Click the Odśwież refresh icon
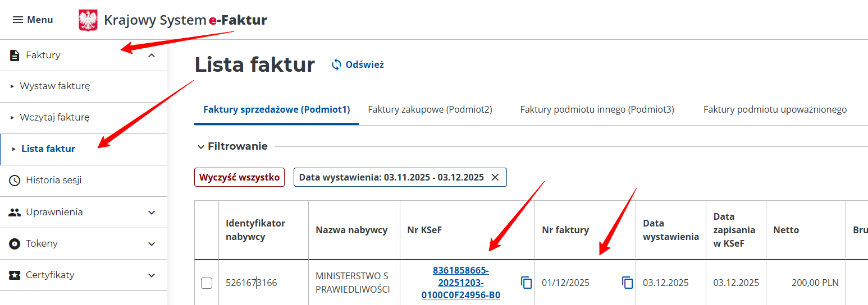868x305 pixels. [336, 64]
